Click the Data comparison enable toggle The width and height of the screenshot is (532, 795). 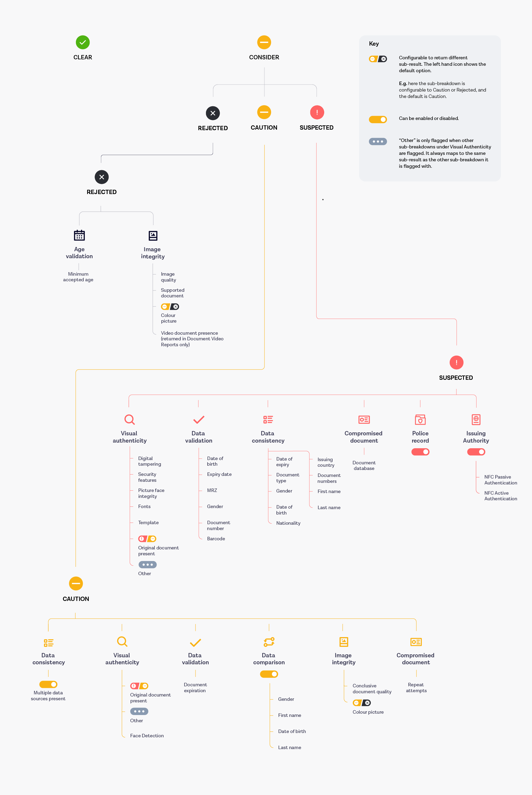coord(269,674)
